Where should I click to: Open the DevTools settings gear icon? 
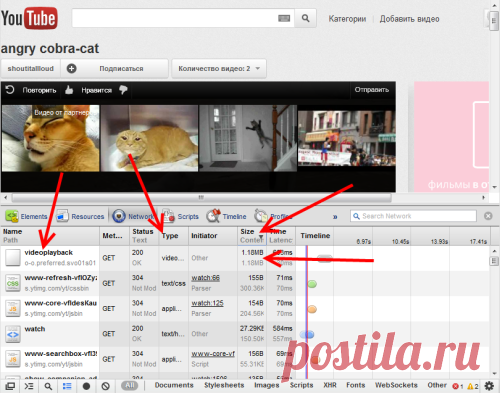pos(489,386)
